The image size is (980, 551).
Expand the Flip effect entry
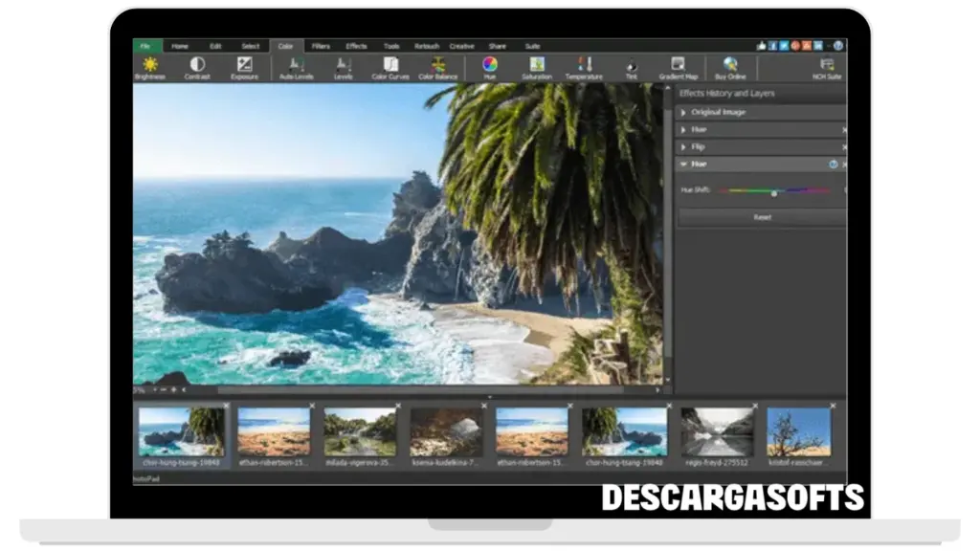683,147
